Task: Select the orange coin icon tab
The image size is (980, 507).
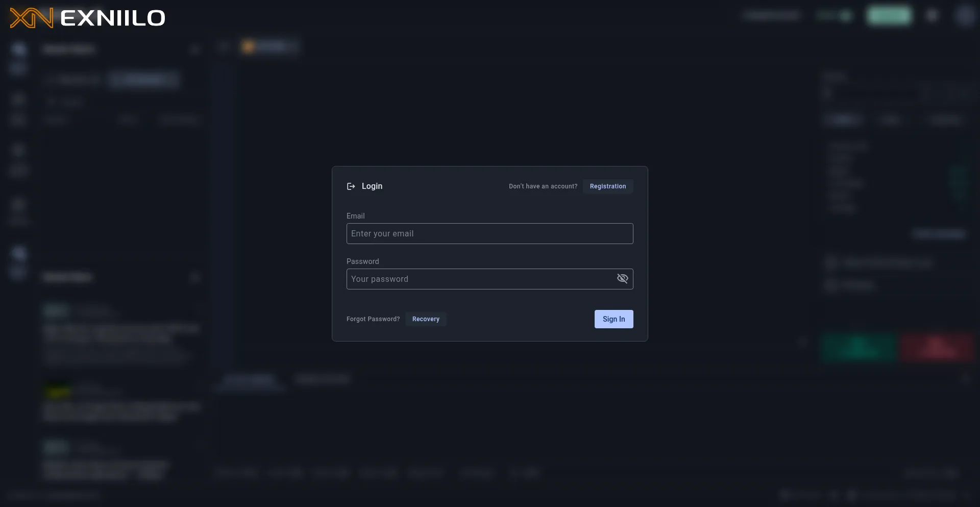Action: pyautogui.click(x=249, y=47)
